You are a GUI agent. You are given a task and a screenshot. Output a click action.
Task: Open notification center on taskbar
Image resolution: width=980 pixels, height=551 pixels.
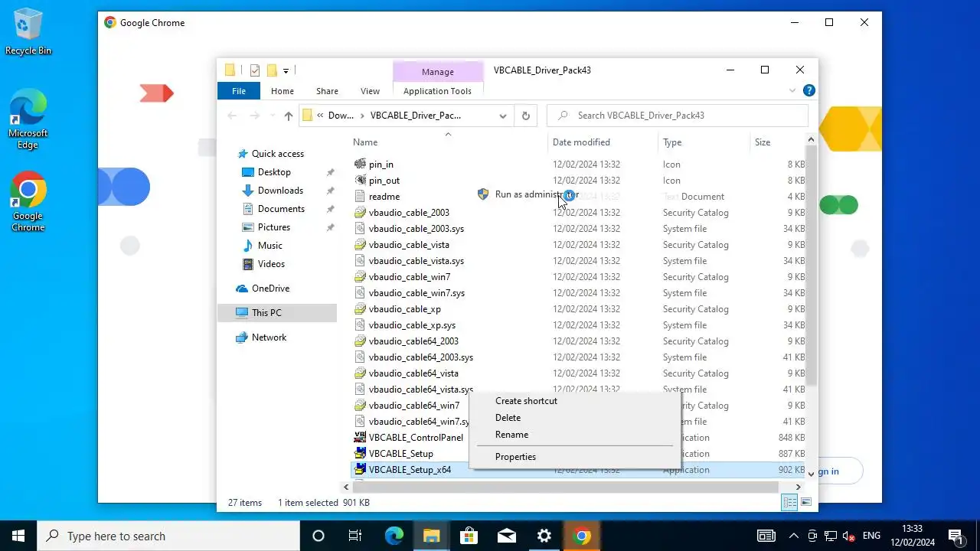pyautogui.click(x=955, y=536)
